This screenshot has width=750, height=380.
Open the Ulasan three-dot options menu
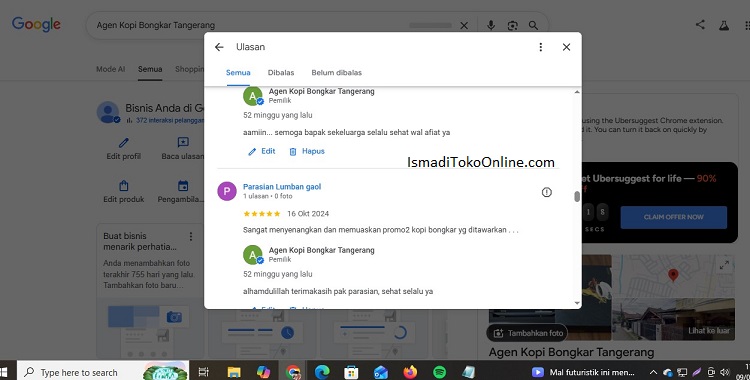point(540,47)
